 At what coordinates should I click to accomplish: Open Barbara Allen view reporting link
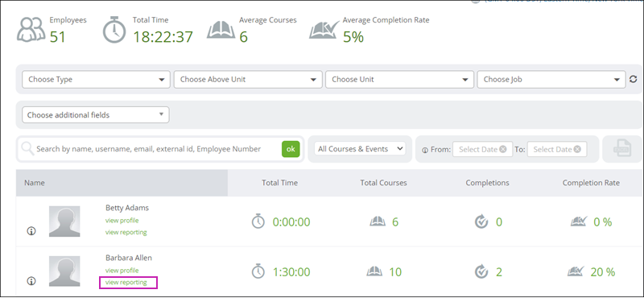point(126,282)
